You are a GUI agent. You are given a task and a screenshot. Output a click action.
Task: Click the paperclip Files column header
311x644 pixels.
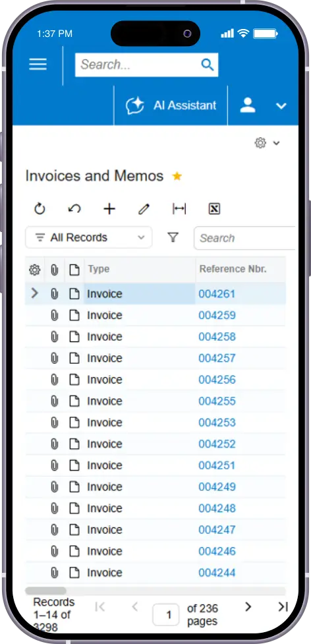54,270
